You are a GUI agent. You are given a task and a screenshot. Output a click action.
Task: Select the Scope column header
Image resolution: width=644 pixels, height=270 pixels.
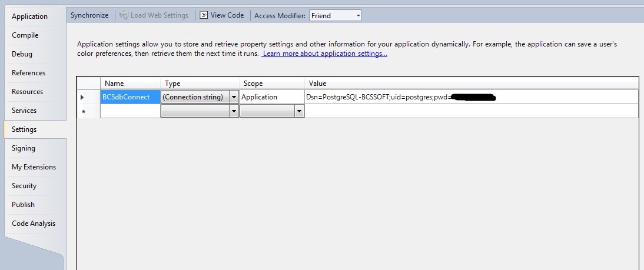pos(272,84)
